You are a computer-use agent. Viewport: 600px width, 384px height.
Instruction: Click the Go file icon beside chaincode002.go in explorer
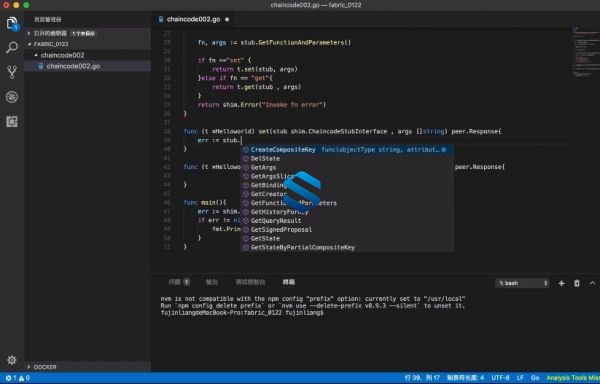coord(41,66)
